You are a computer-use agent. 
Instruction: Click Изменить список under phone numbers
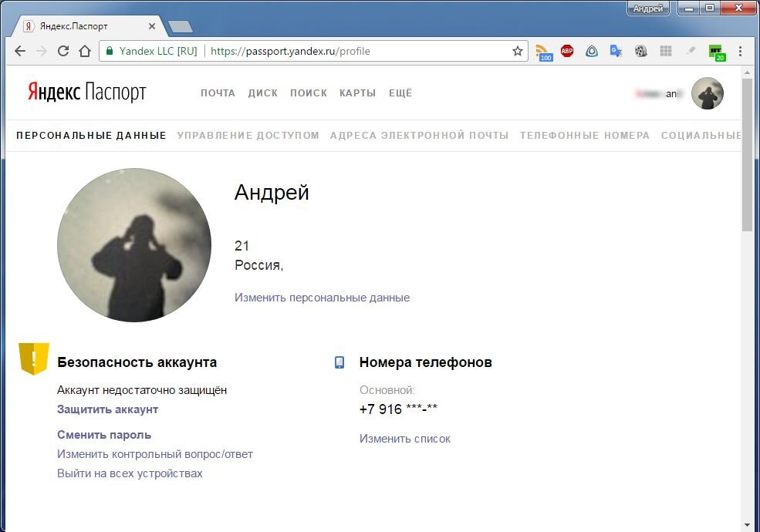click(405, 439)
